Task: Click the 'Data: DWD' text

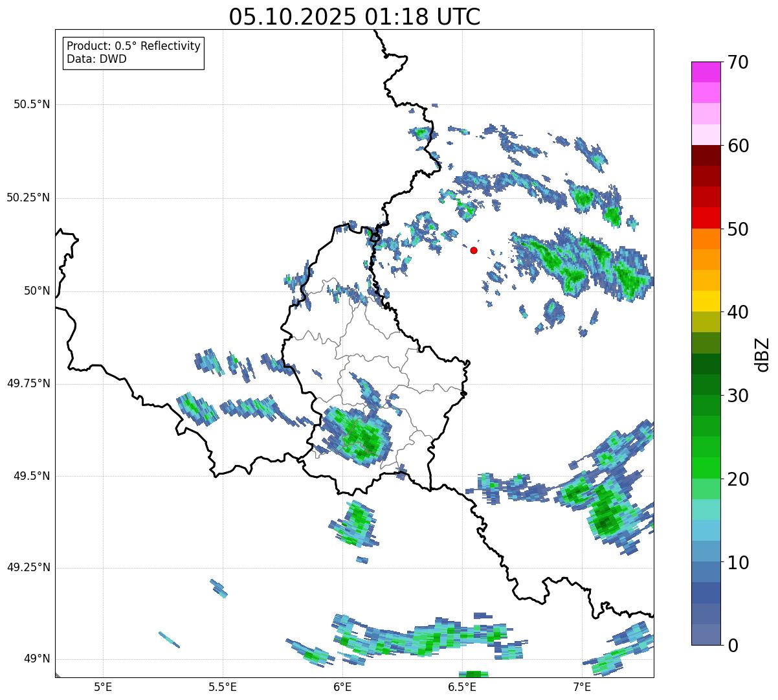Action: [x=96, y=59]
